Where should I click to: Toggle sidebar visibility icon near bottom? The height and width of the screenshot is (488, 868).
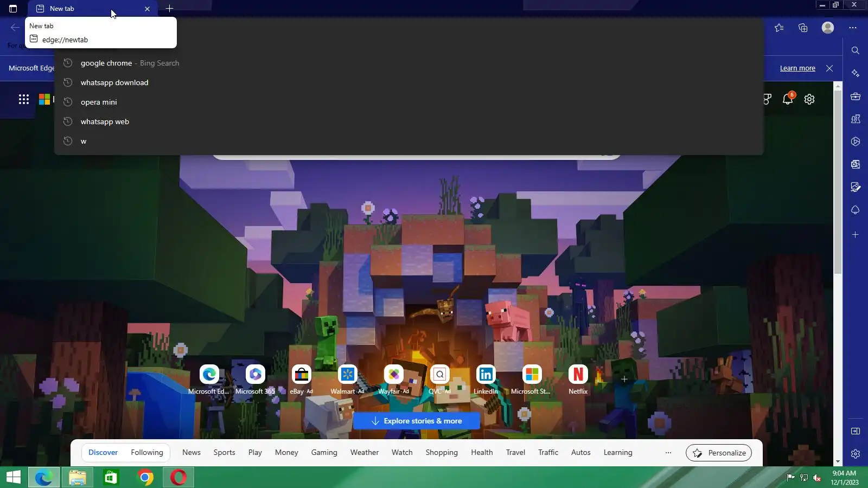(x=856, y=431)
